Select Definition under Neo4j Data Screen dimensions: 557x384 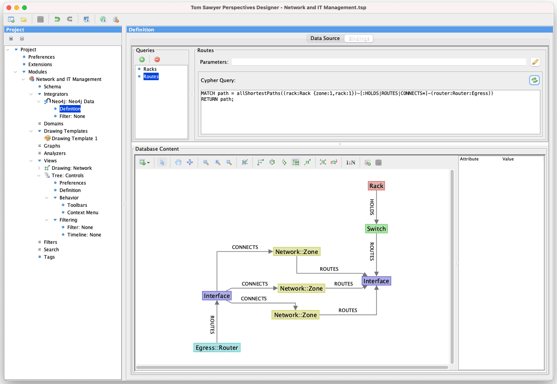70,109
